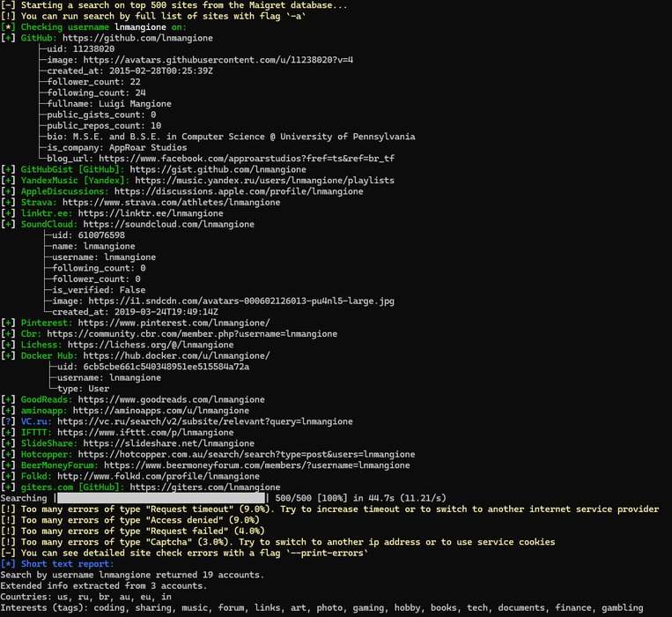This screenshot has width=672, height=617.
Task: Click the AppleDiscussions site label
Action: pos(64,191)
